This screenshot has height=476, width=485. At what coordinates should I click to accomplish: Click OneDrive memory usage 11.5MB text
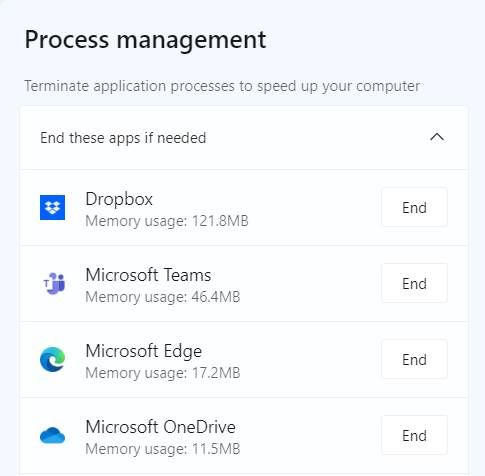point(163,449)
